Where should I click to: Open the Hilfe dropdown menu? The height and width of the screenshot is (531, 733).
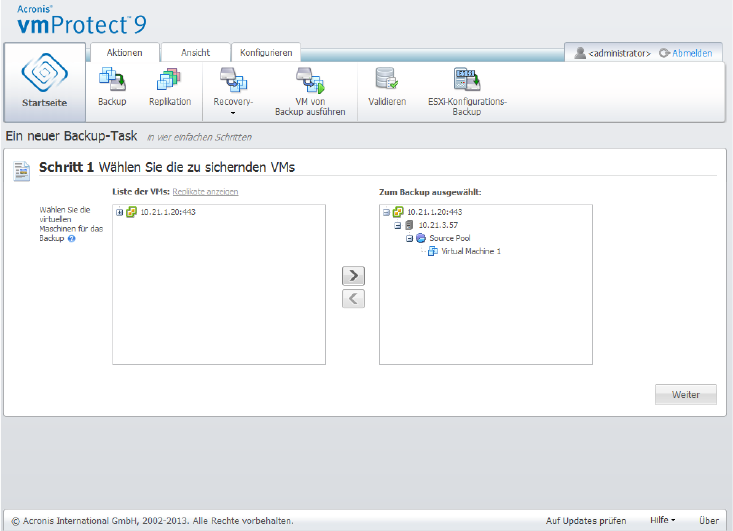point(662,520)
